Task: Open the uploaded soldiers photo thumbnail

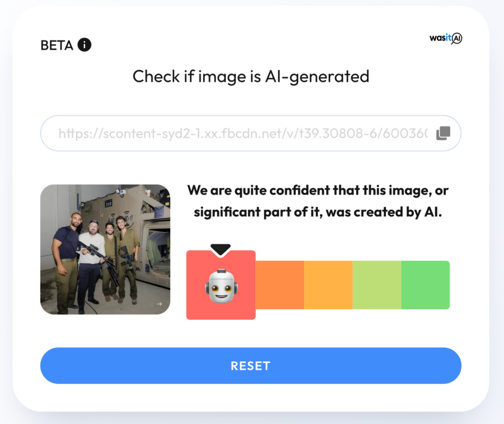Action: [x=105, y=249]
